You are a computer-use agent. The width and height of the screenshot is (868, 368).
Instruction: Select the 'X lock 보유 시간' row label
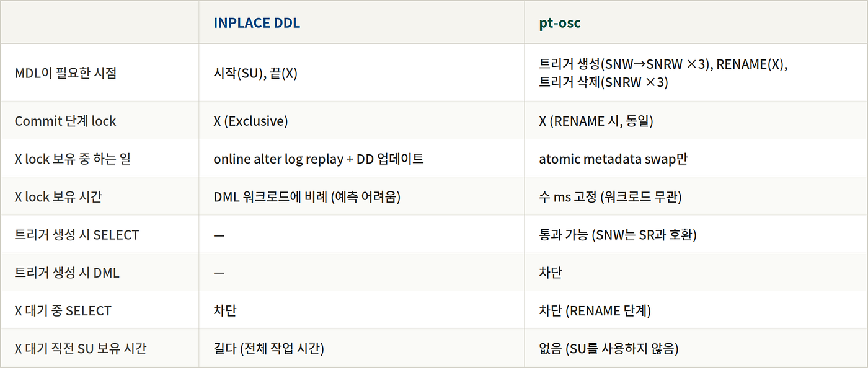[x=58, y=197]
